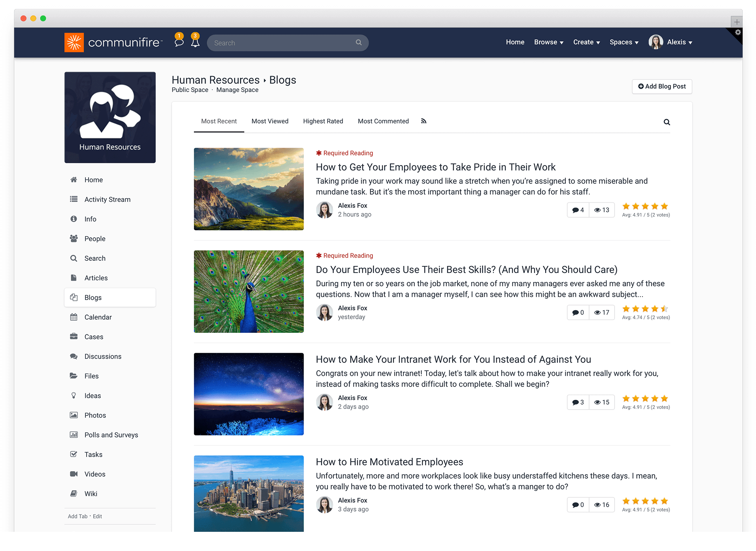
Task: Subscribe via the RSS feed icon
Action: pyautogui.click(x=424, y=121)
